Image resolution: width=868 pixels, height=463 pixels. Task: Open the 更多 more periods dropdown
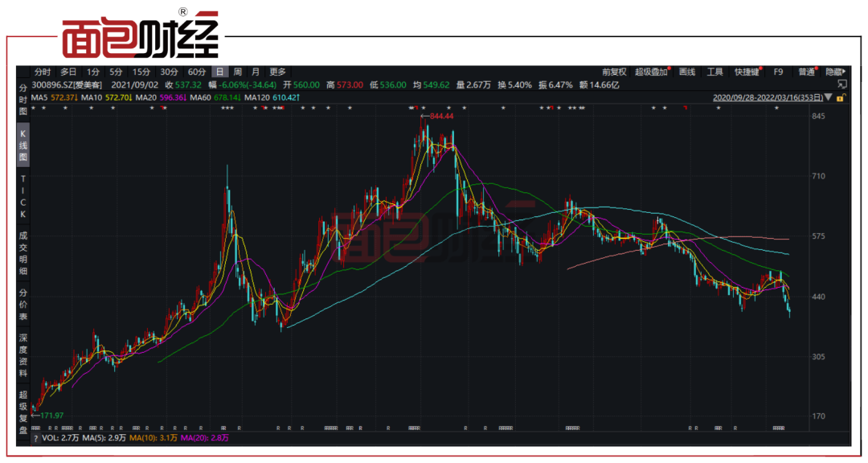pos(278,72)
